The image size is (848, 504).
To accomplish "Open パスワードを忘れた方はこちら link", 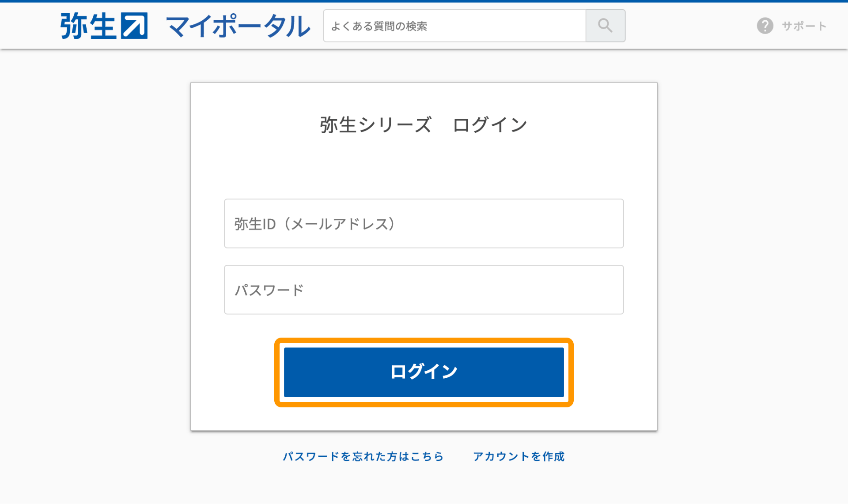I will click(x=363, y=456).
